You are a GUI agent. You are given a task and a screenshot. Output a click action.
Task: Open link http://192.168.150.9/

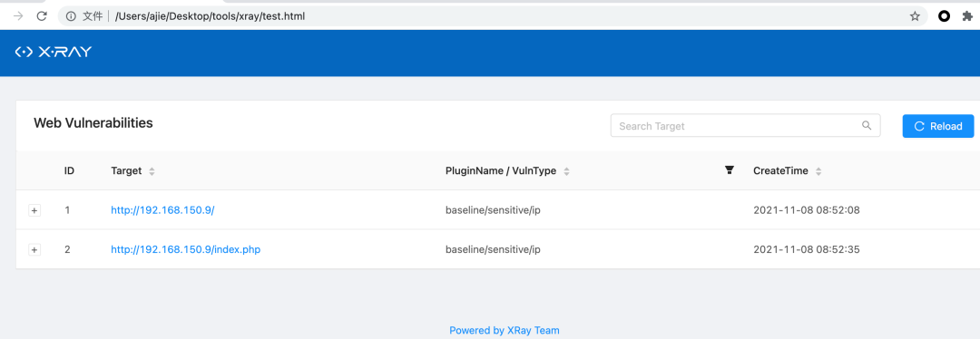pyautogui.click(x=162, y=210)
